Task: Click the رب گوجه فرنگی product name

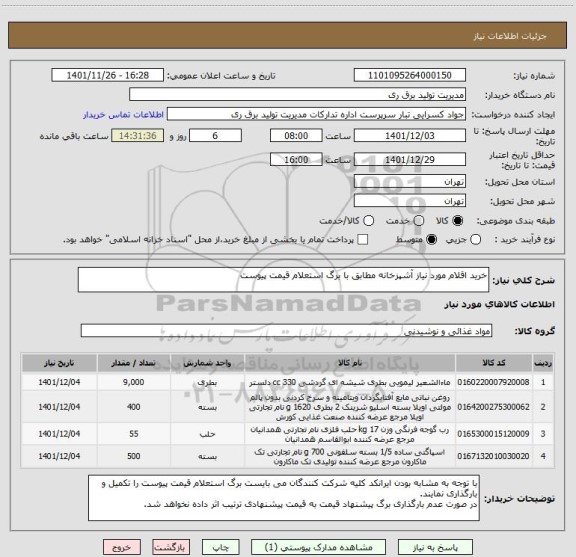Action: point(350,434)
